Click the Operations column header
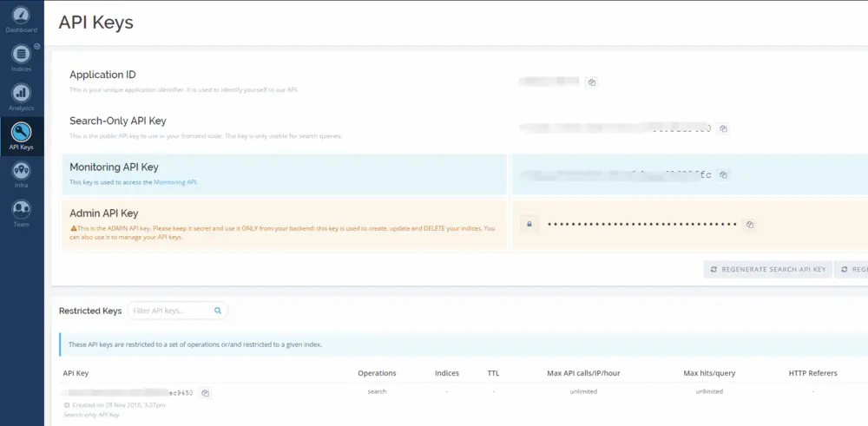Image resolution: width=868 pixels, height=426 pixels. point(377,373)
